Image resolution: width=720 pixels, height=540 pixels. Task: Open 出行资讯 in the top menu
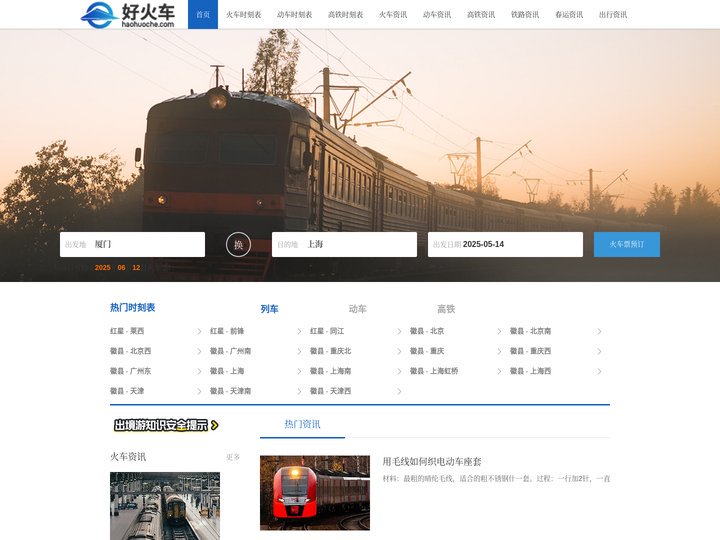point(613,15)
